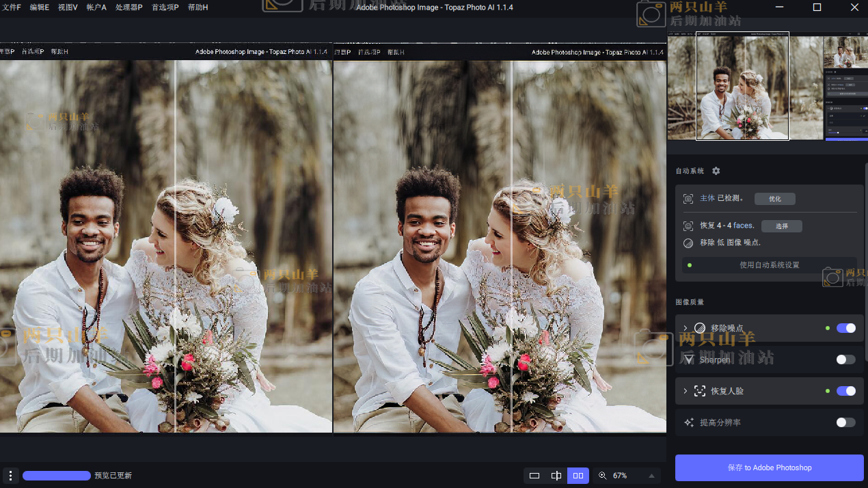The width and height of the screenshot is (868, 488).
Task: Select the single image view icon
Action: 534,476
